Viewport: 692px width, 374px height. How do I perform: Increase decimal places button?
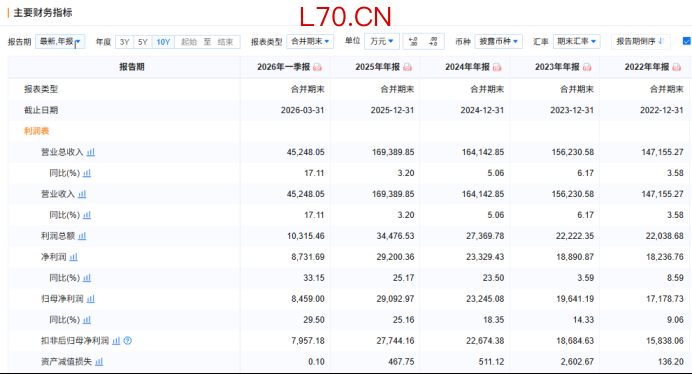[413, 42]
